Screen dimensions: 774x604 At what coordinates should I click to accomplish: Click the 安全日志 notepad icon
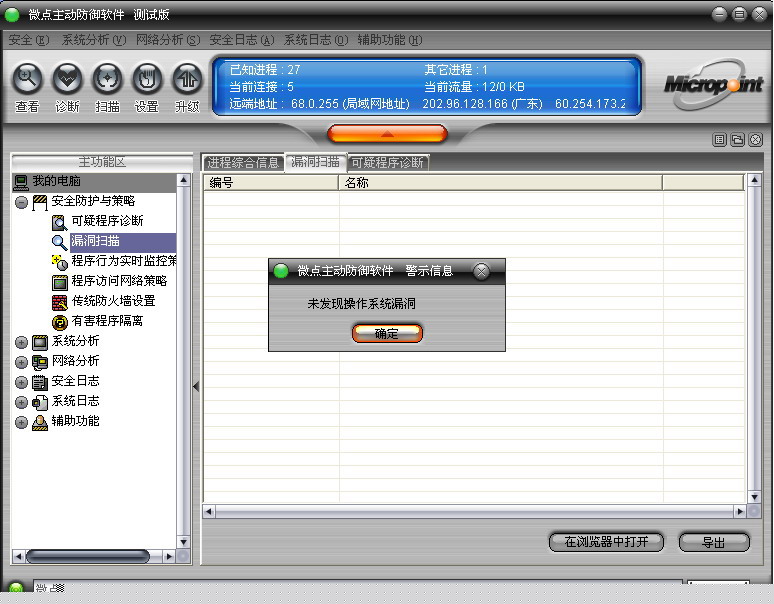point(40,382)
